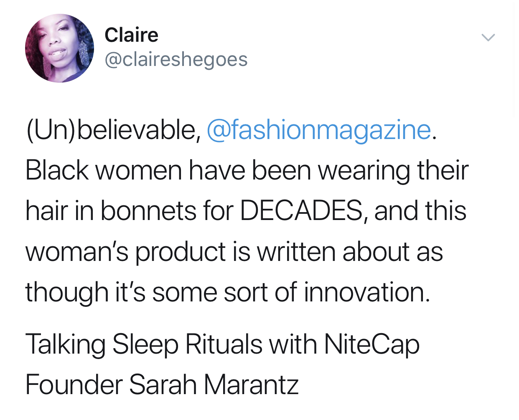Click the word NiteCap in the headline

point(371,345)
